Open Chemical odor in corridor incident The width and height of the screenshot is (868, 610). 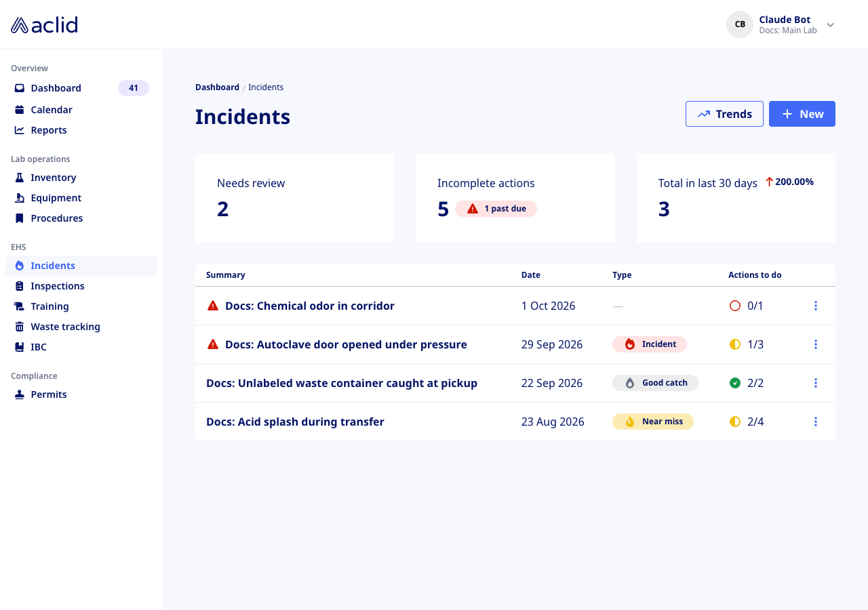[x=309, y=306]
